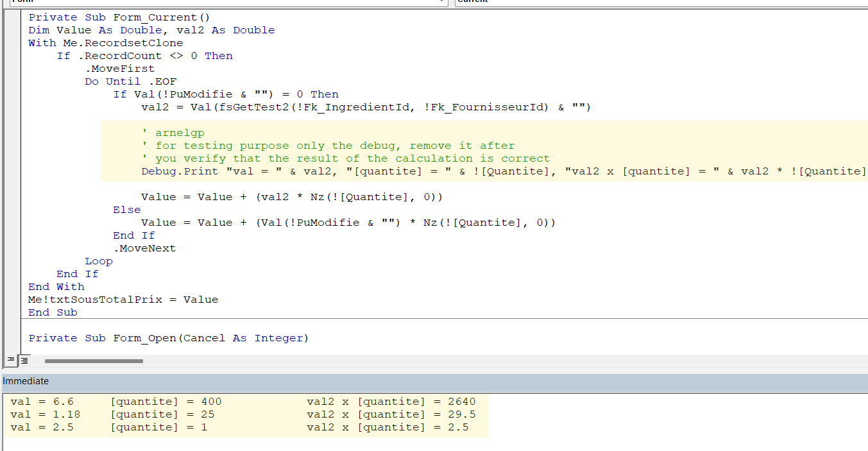Switch to Full Module View

(24, 361)
